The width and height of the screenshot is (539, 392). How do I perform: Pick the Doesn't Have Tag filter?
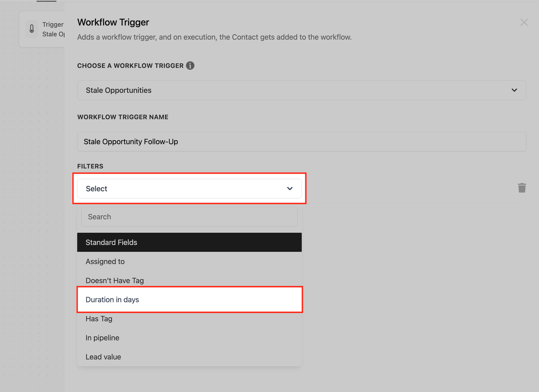pos(115,280)
